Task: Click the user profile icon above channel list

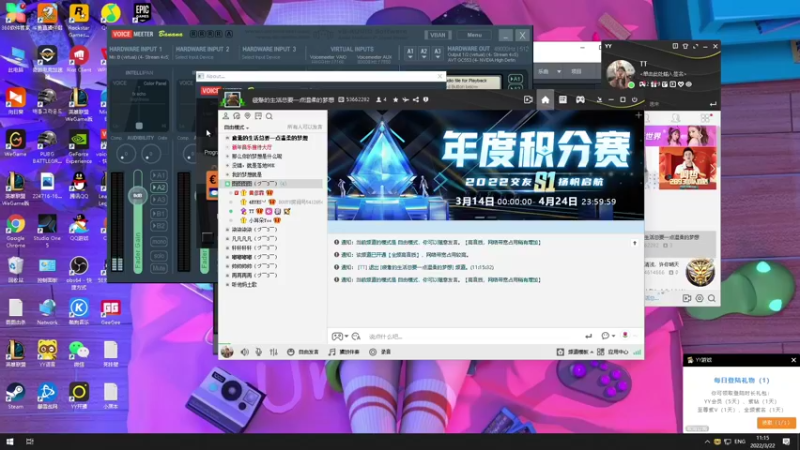Action: (226, 117)
